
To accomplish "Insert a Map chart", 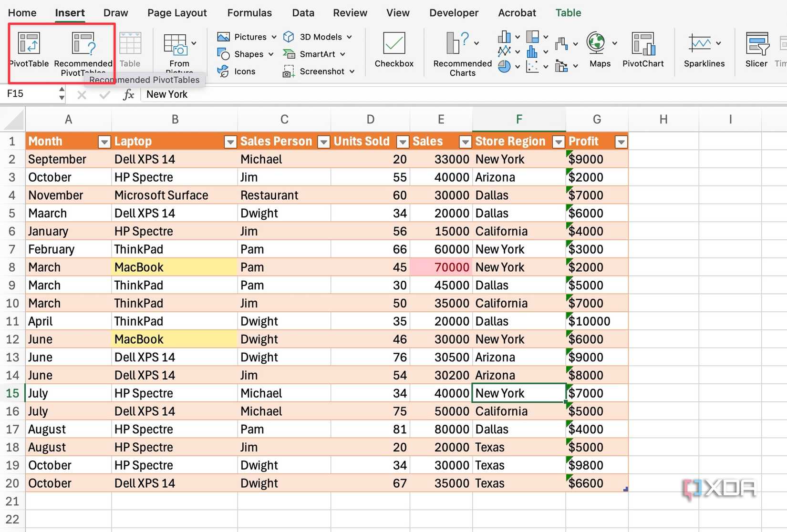I will click(598, 50).
